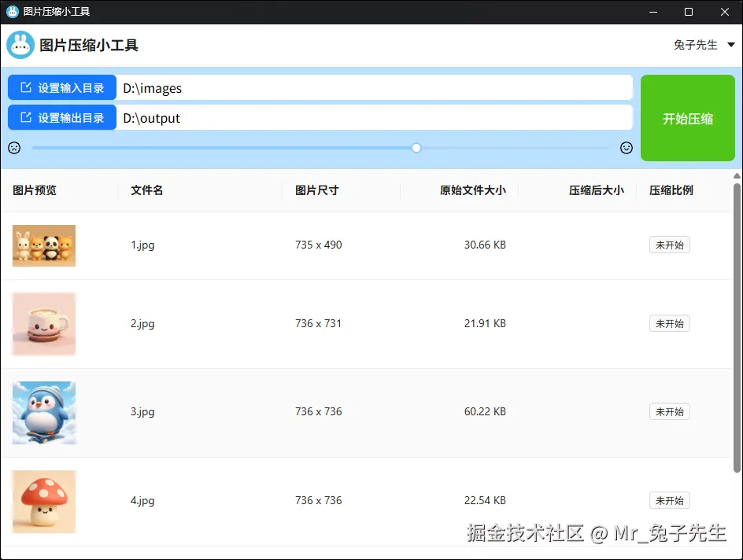Click the 设置输入目录 button
Viewport: 743px width, 560px height.
(x=61, y=87)
